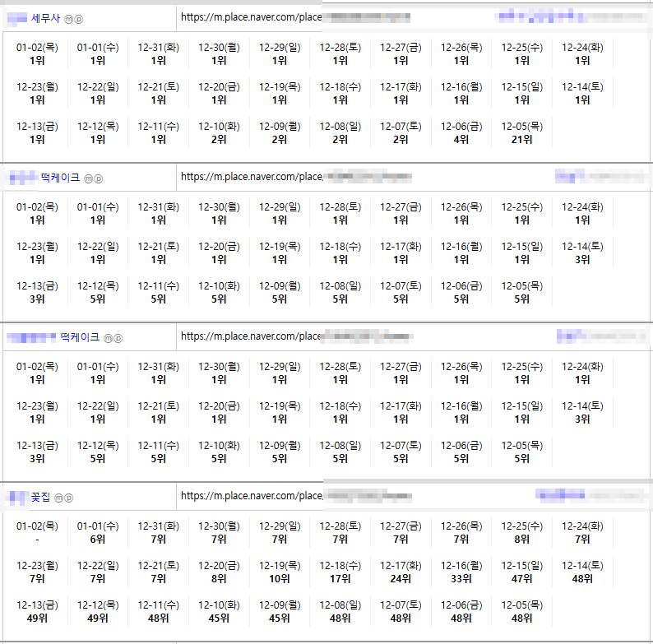
Task: Click the p icon in the first 떡케이크 section
Action: pos(99,178)
